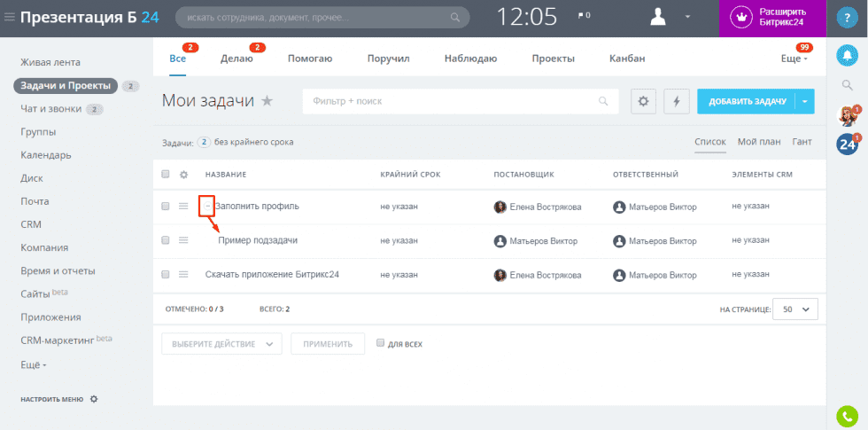The image size is (868, 430).
Task: Click the ДОБАВИТЬ ЗАДАЧУ button
Action: (x=746, y=102)
